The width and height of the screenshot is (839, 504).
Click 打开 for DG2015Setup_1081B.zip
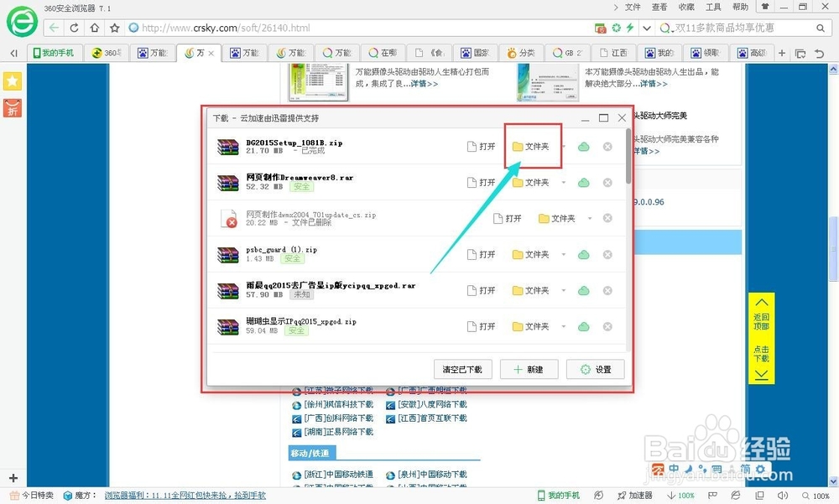(x=481, y=147)
